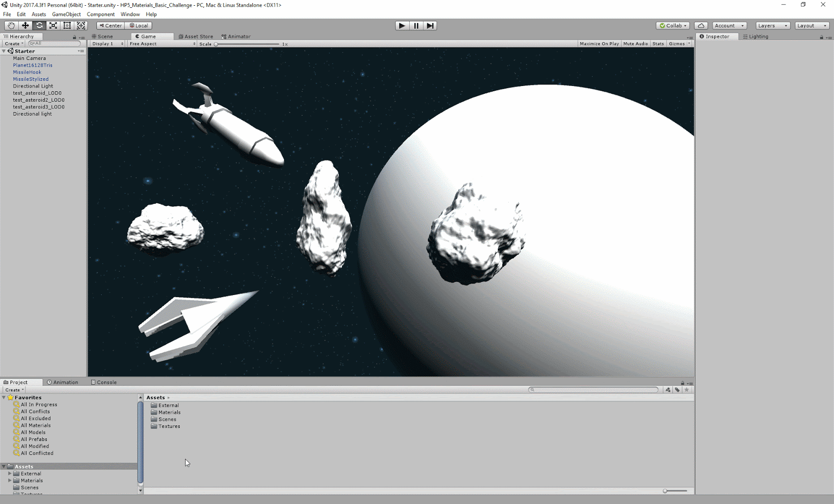Image resolution: width=834 pixels, height=504 pixels.
Task: Click the Center pivot button
Action: (111, 26)
